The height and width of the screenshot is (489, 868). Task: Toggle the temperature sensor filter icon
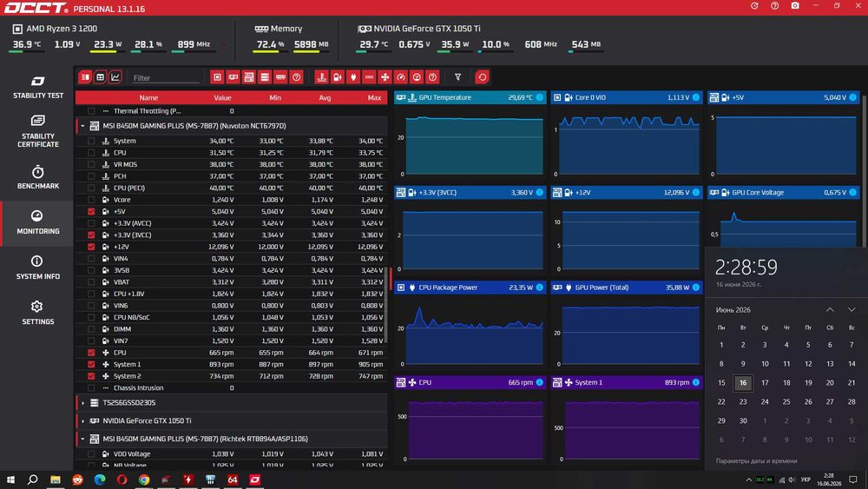pyautogui.click(x=322, y=77)
